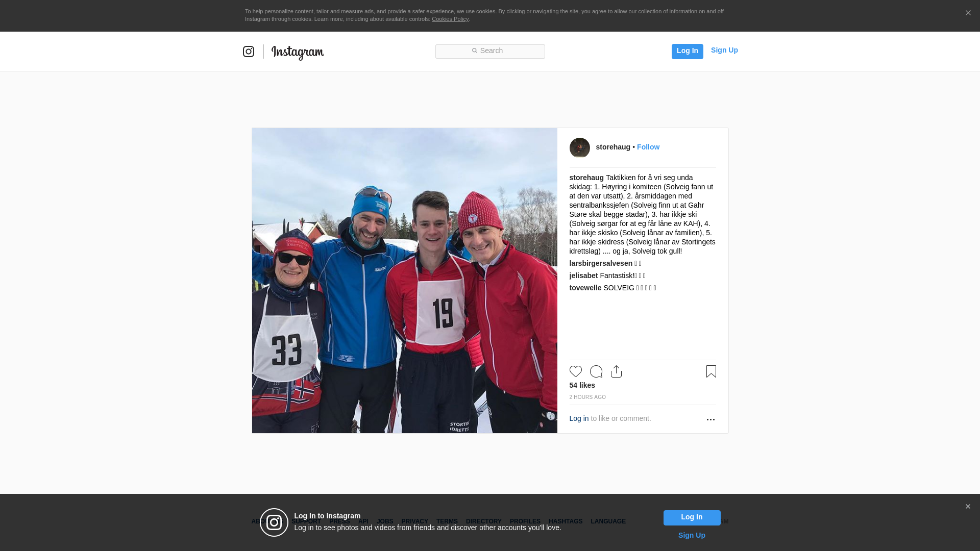Open the TERMS footer link

pyautogui.click(x=447, y=521)
